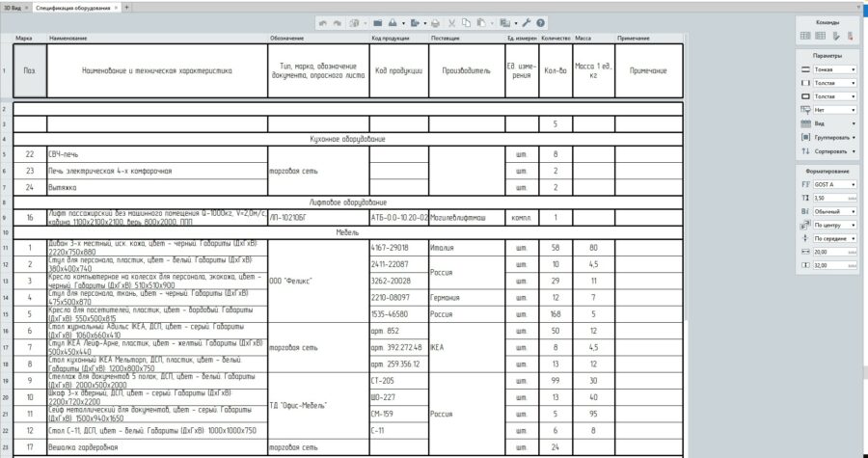Select the Вешалка гардеробная name cell
This screenshot has width=868, height=458.
pyautogui.click(x=157, y=447)
